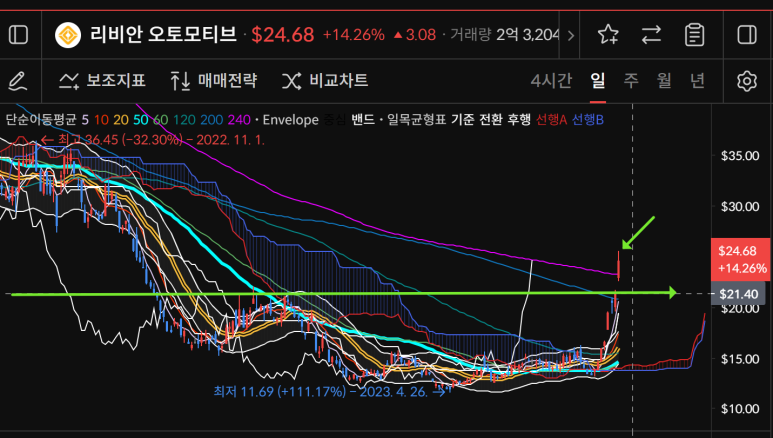Click the red current price tag $24.68
Screen dimensions: 773x438
tap(741, 260)
